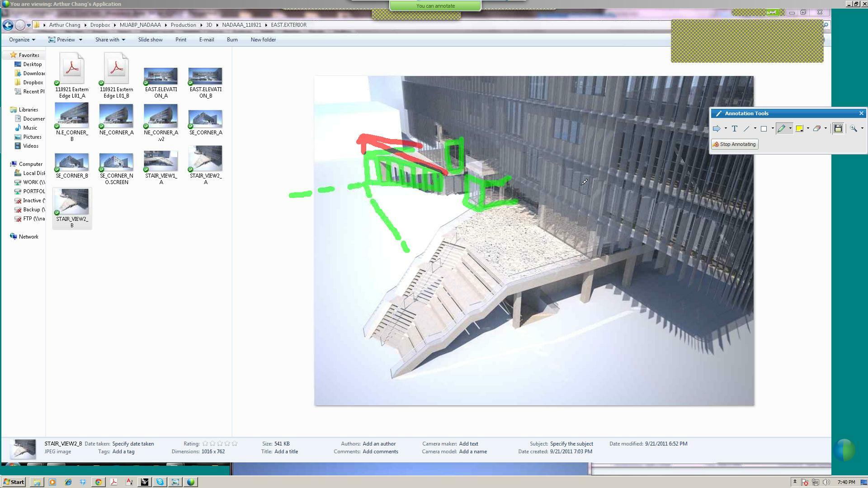The height and width of the screenshot is (488, 868).
Task: Expand the pen tool options dropdown
Action: [x=790, y=129]
